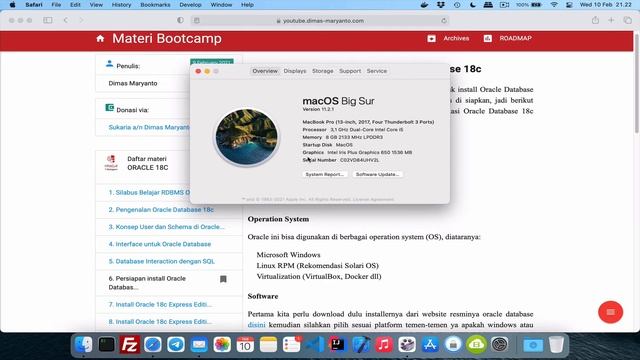Open a new Safari tab
640x360 pixels.
[611, 20]
